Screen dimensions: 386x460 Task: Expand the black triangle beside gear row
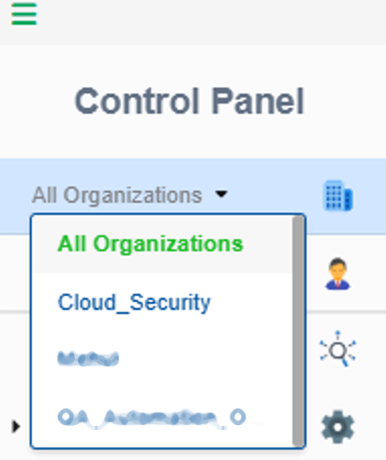[x=16, y=426]
